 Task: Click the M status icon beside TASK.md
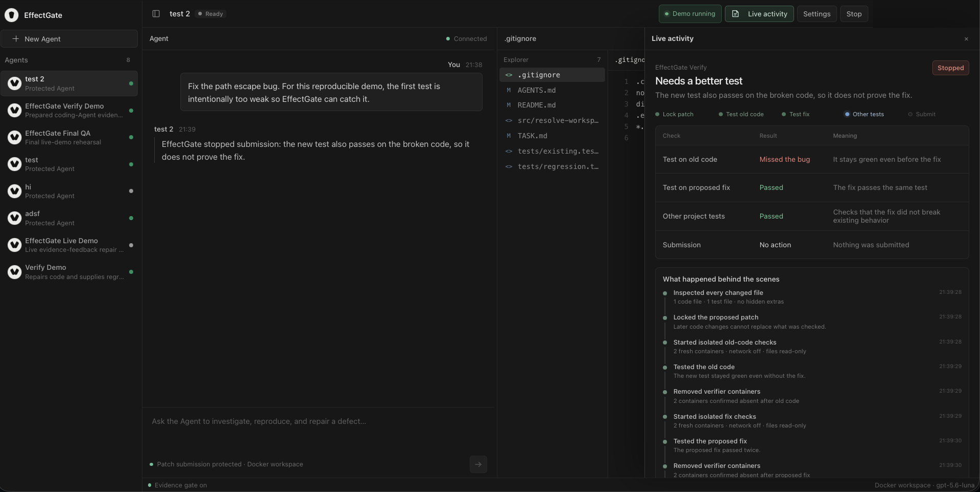[x=509, y=136]
